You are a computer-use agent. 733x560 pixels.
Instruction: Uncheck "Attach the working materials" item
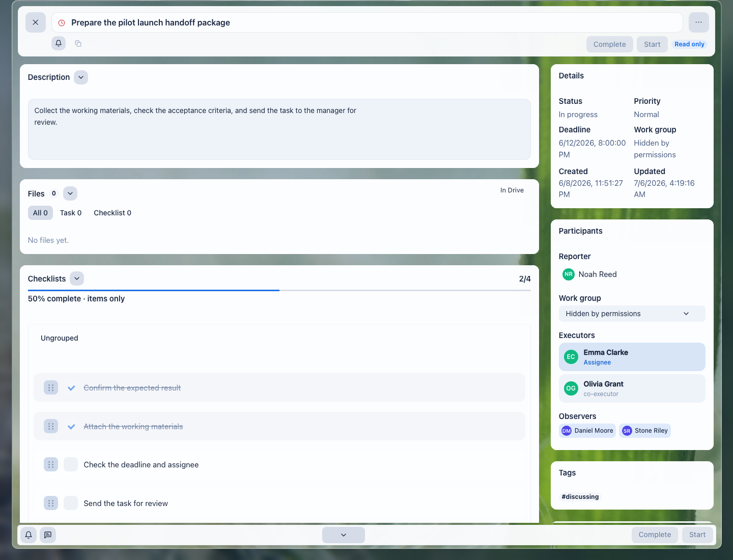71,426
